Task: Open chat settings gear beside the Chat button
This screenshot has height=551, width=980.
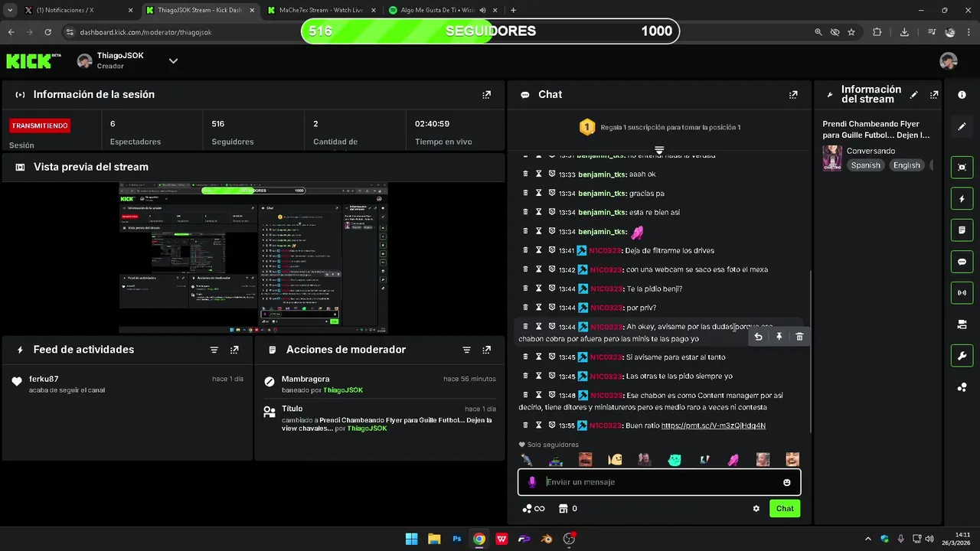Action: (756, 509)
